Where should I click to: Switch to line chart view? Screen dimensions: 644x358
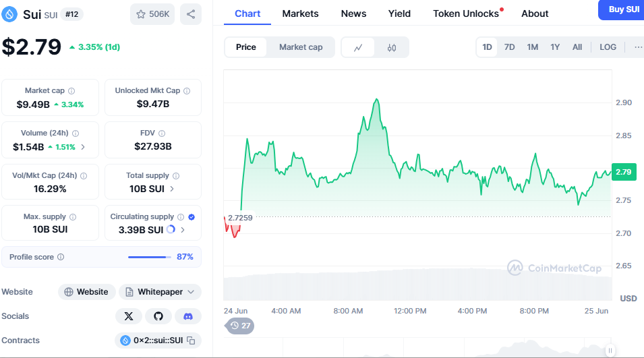(x=358, y=48)
